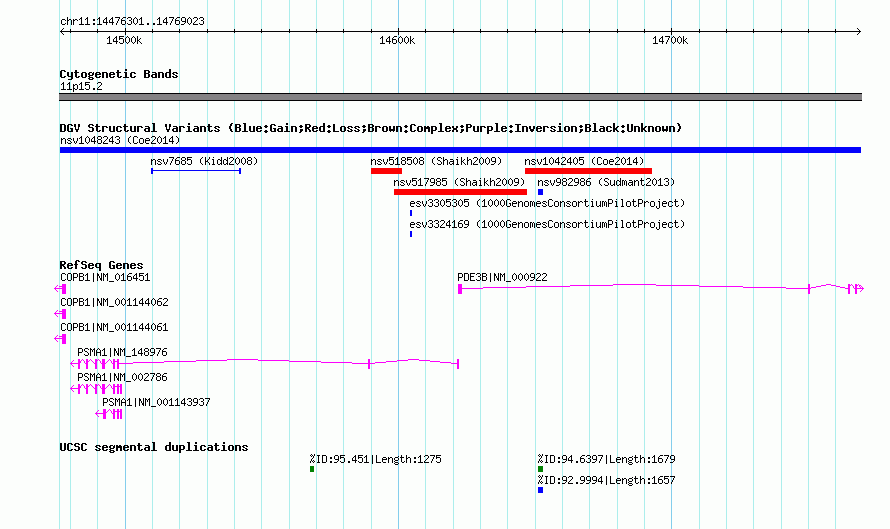Click the nsv518508 (Shaikh2009) red loss bar
This screenshot has width=890, height=529.
[387, 171]
